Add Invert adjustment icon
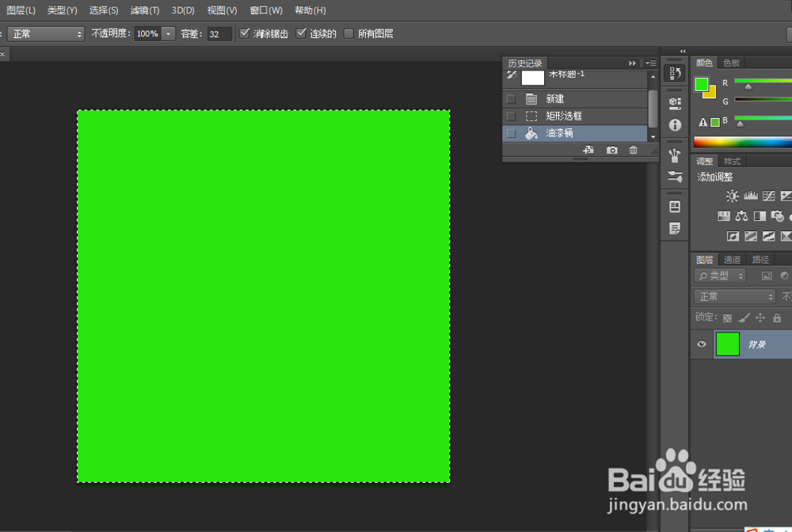Image resolution: width=792 pixels, height=532 pixels. pos(733,236)
